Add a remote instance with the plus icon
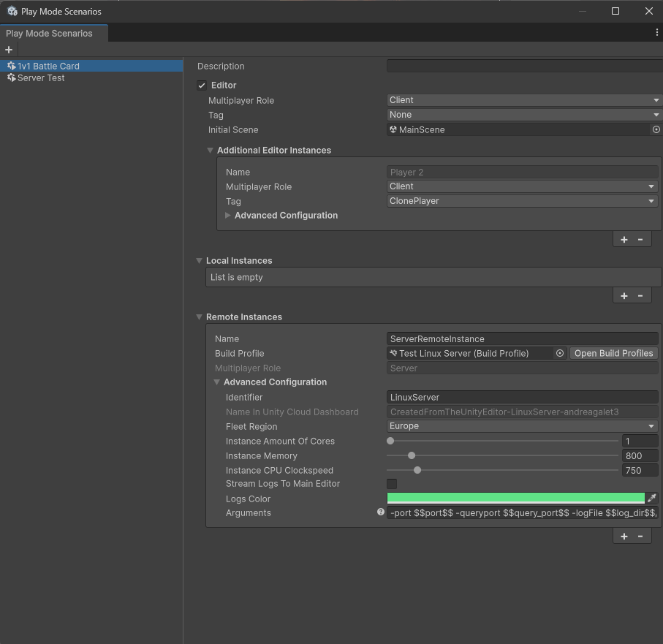The image size is (663, 644). click(624, 536)
